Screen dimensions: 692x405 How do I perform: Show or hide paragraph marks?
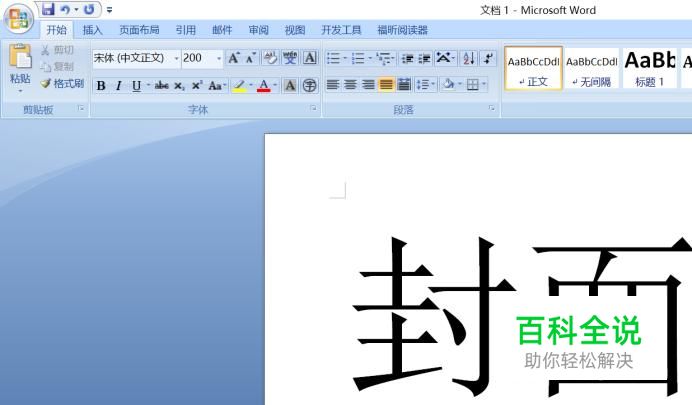[x=488, y=58]
